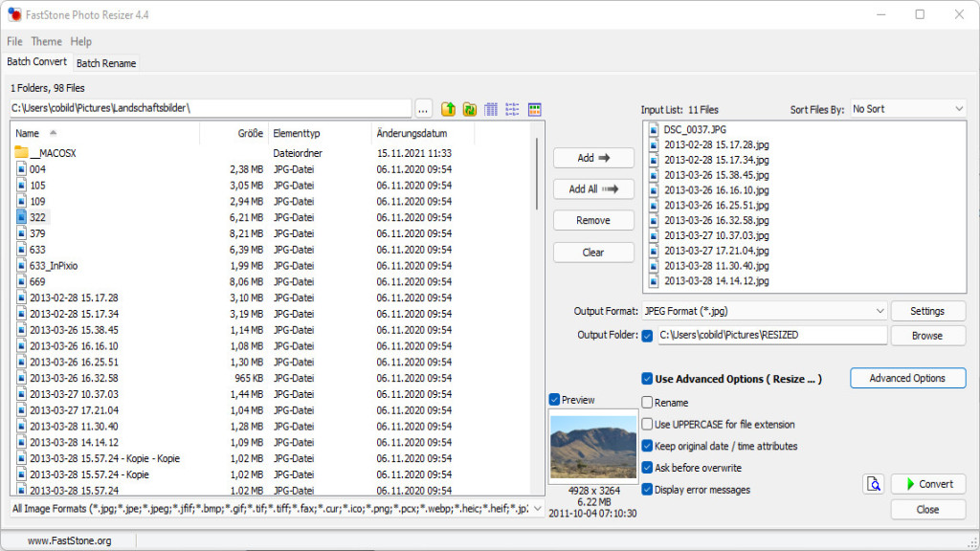Disable Ask before overwrite

pos(648,468)
